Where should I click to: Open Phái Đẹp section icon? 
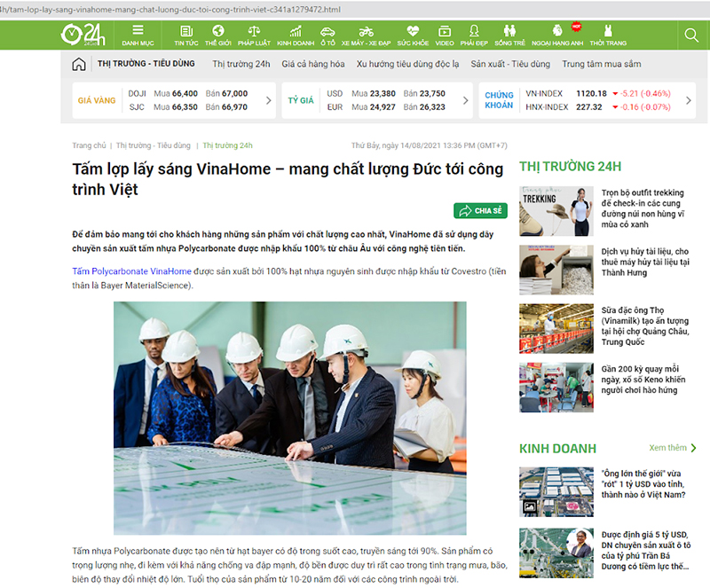click(x=474, y=35)
